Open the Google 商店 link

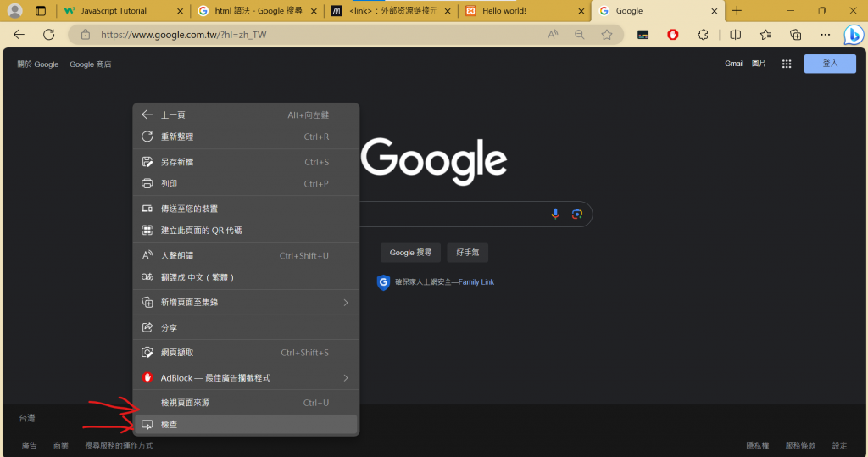click(90, 64)
